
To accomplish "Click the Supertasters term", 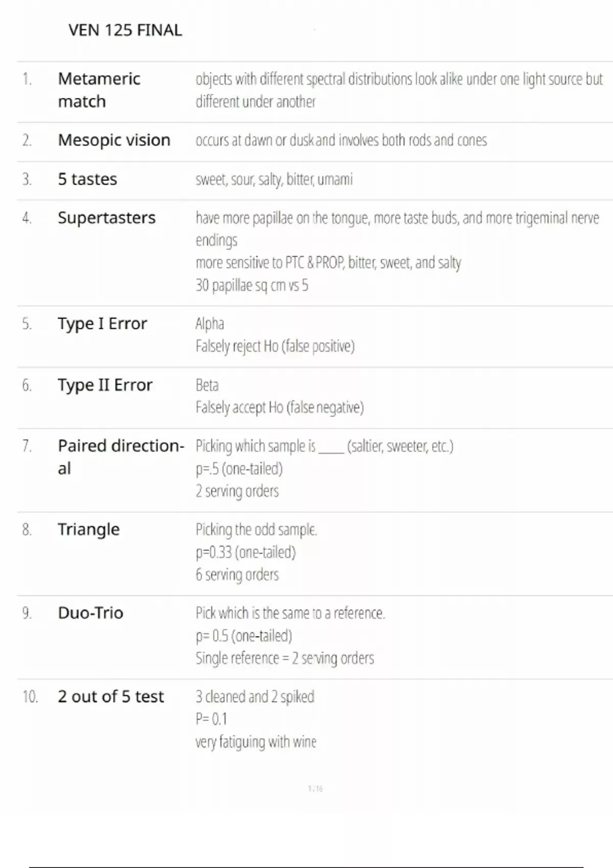I will click(x=106, y=218).
